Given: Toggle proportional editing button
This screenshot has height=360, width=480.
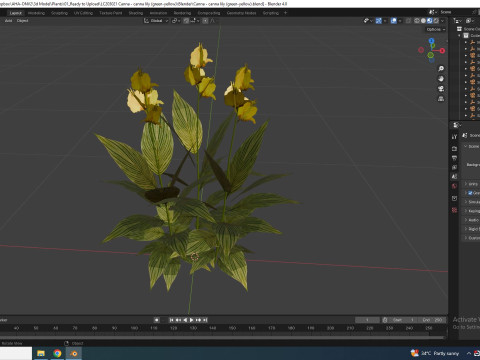Looking at the screenshot, I should point(205,21).
